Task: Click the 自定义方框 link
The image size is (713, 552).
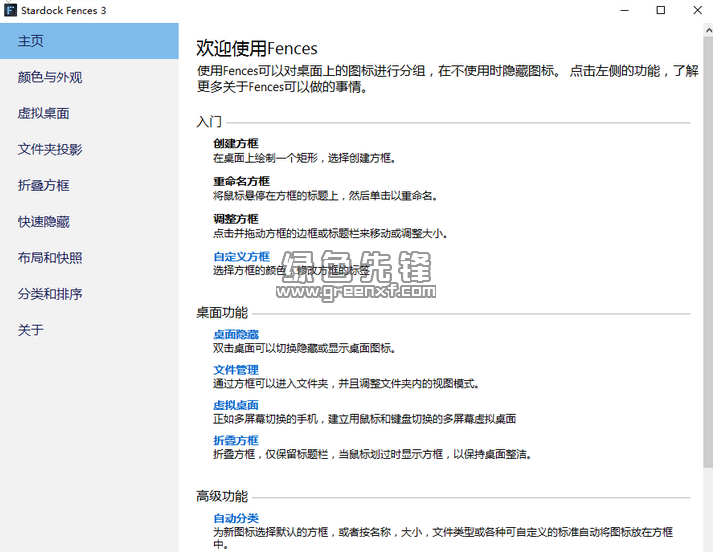Action: pos(241,256)
